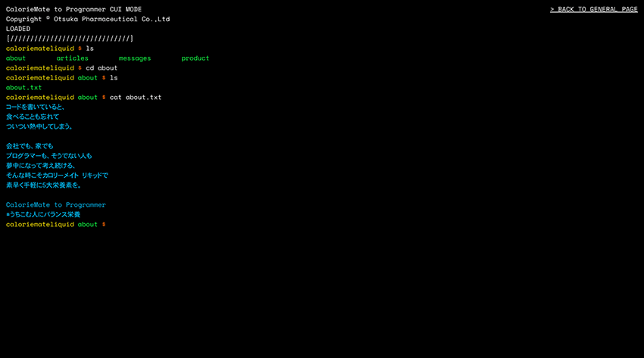Screen dimensions: 644x358
Task: Click the Otsuka Pharmaceutical copyright line
Action: [88, 19]
